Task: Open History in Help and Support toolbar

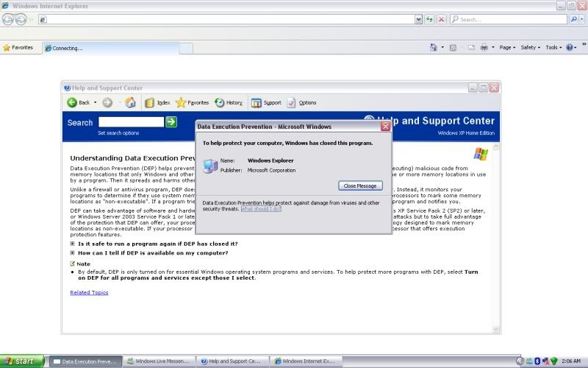Action: coord(229,102)
